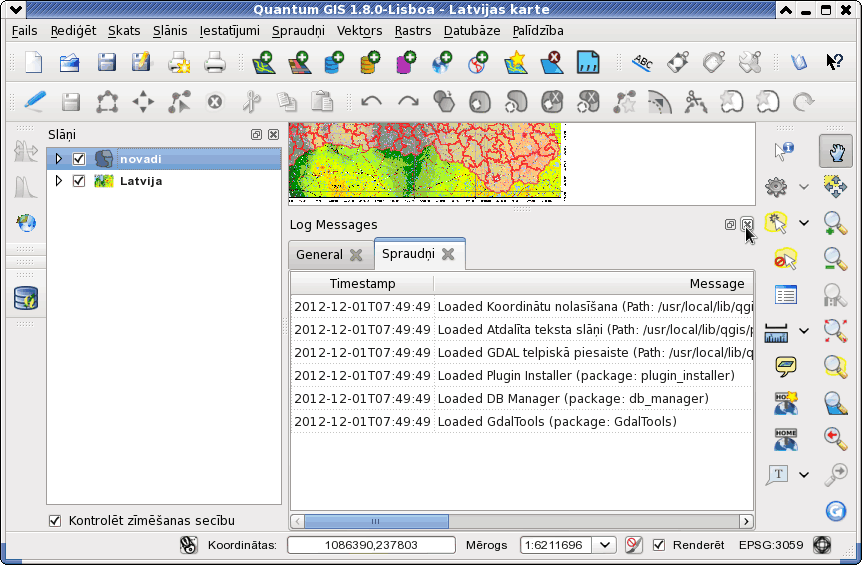862x565 pixels.
Task: Toggle visibility of the Latvija layer
Action: [x=79, y=181]
